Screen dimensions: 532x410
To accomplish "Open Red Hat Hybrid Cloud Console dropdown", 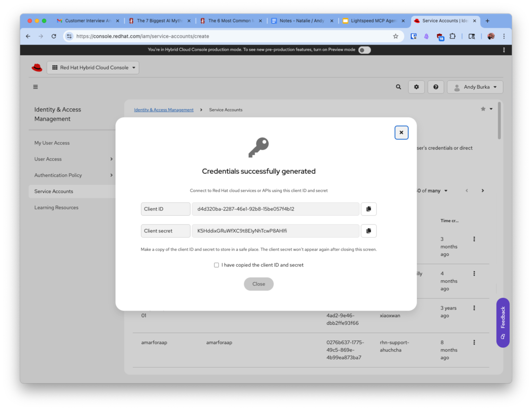I will [93, 68].
